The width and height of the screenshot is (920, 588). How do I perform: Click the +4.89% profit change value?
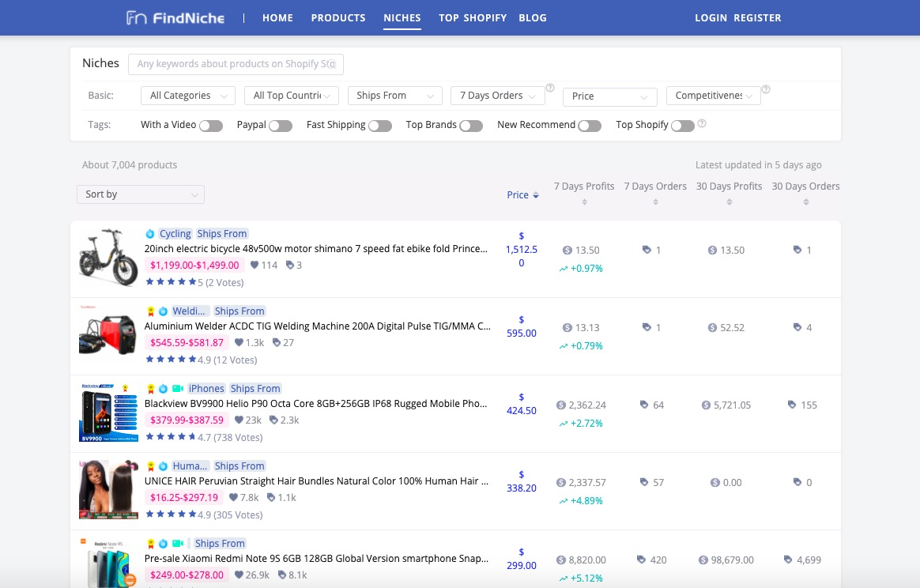click(586, 500)
